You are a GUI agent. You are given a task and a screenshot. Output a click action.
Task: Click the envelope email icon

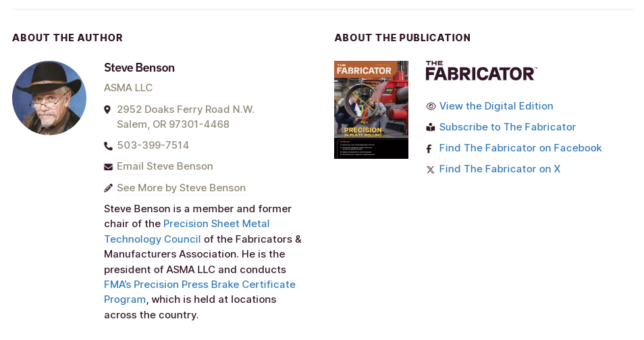108,166
